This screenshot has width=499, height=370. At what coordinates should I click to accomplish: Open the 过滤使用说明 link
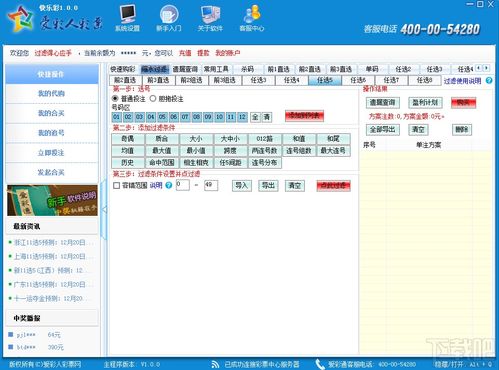point(462,81)
